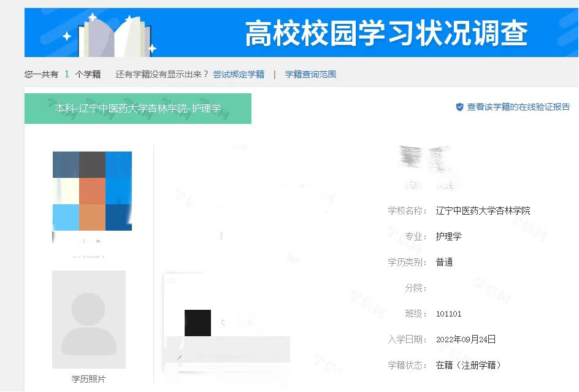
Task: Click the status value 在籍（注册学籍）
Action: (469, 365)
